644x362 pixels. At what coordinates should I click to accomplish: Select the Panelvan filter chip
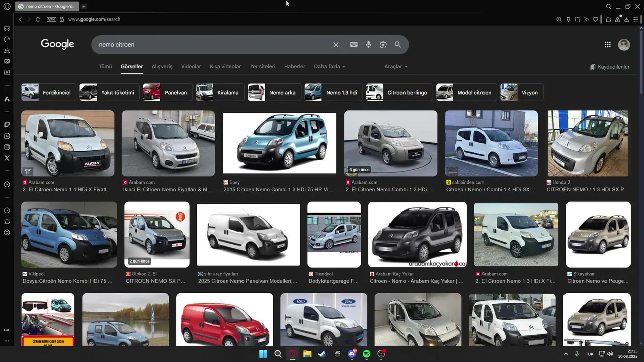pyautogui.click(x=168, y=93)
